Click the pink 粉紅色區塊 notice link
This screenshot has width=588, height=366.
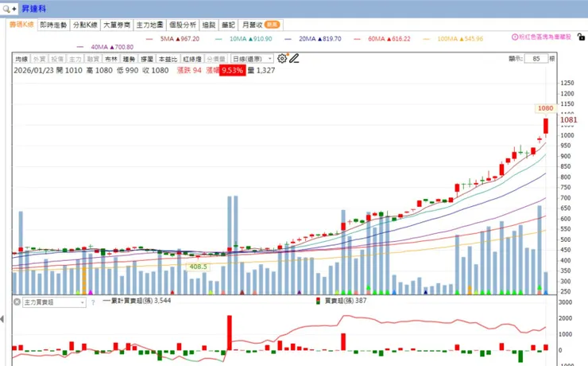[x=545, y=37]
